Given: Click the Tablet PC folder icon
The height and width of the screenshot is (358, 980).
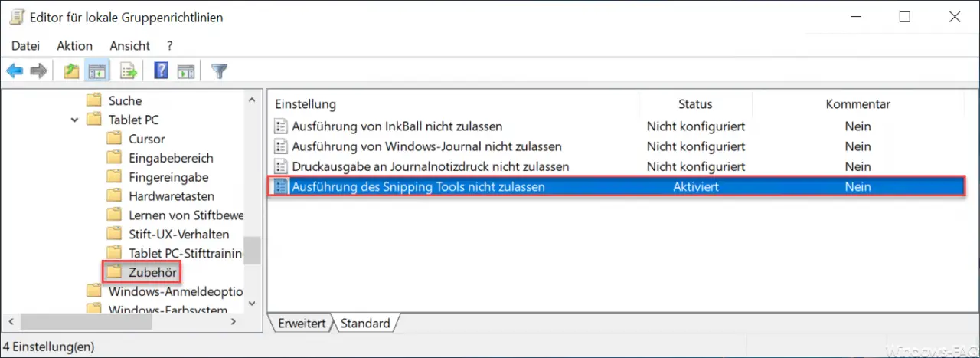Looking at the screenshot, I should (x=94, y=120).
